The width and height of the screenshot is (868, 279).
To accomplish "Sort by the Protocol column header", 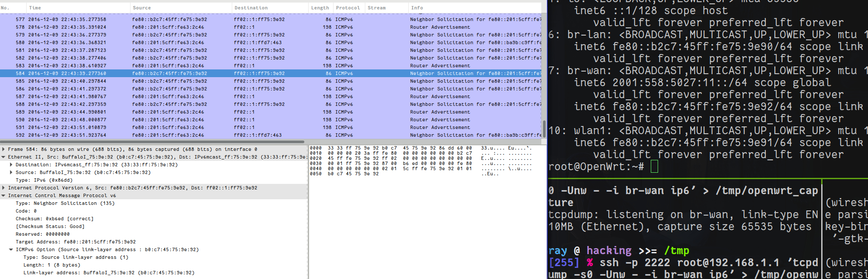I will (x=349, y=8).
